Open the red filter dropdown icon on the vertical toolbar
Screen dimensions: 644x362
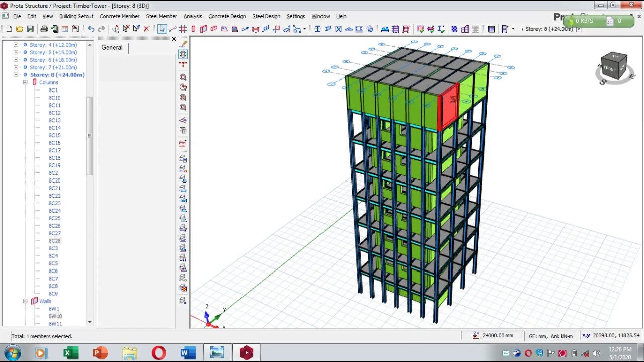[x=183, y=144]
